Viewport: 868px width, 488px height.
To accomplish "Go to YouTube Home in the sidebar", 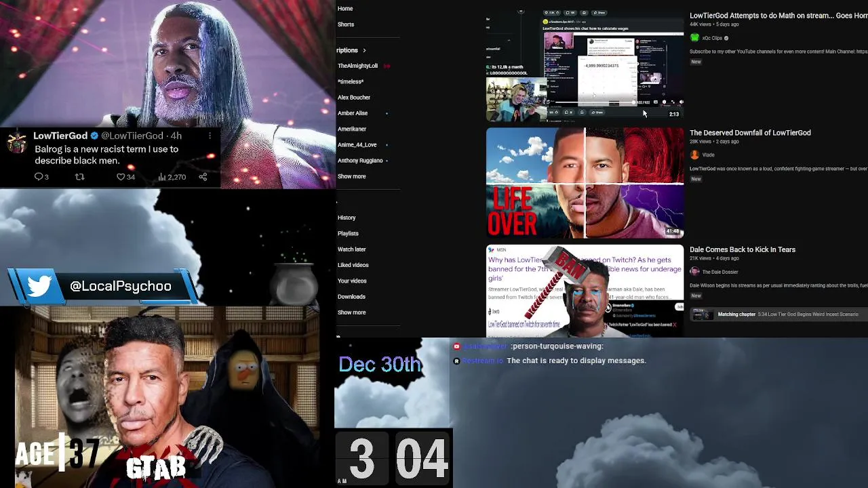I will pyautogui.click(x=345, y=9).
